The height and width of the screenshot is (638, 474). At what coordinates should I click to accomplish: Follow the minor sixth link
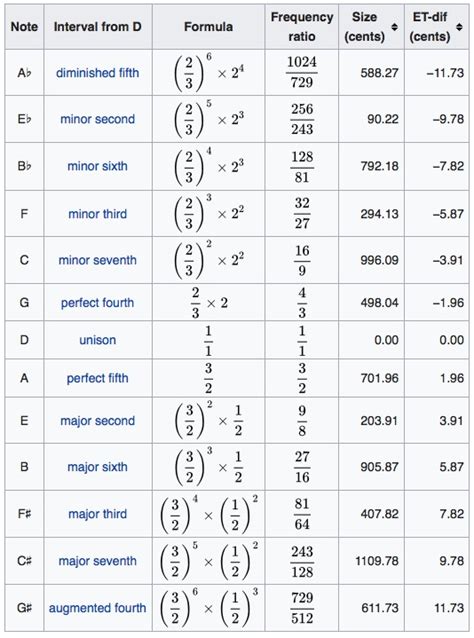pyautogui.click(x=98, y=166)
